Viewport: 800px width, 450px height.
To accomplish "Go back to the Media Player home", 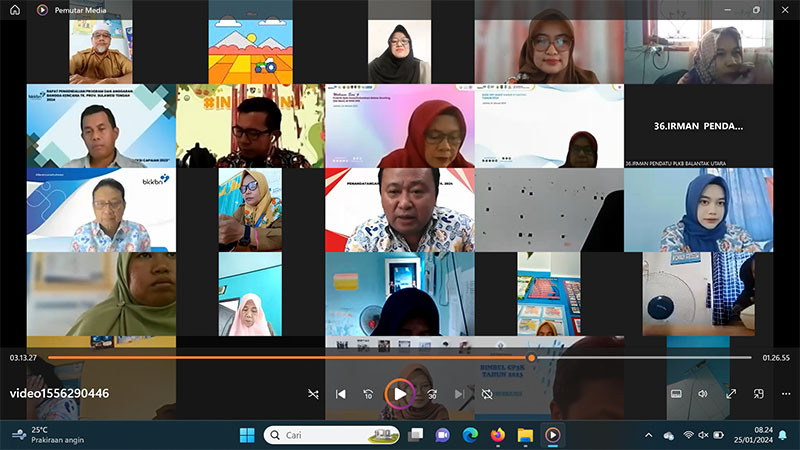I will point(15,9).
